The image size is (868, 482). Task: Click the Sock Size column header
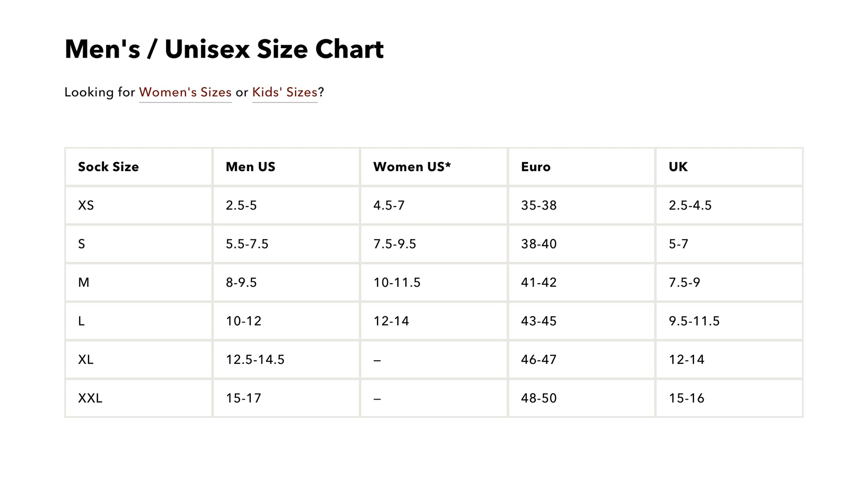tap(108, 167)
